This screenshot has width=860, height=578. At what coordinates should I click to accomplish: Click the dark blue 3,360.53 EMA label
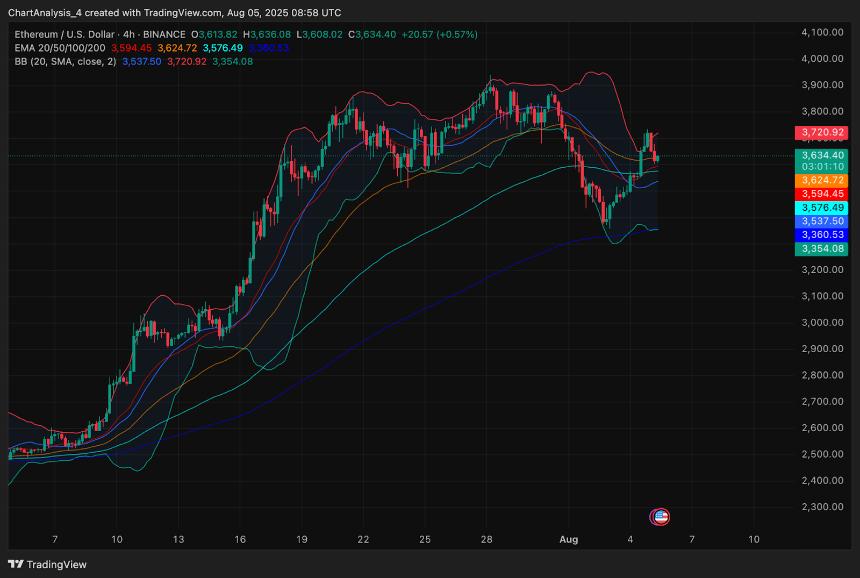point(820,234)
